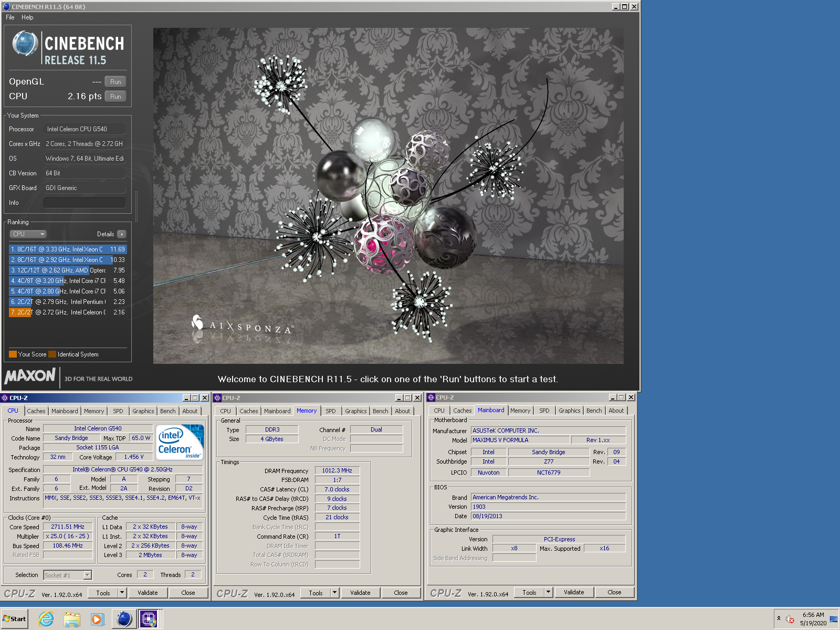Click the Intel Celeron inside badge
The image size is (840, 630).
tap(180, 443)
